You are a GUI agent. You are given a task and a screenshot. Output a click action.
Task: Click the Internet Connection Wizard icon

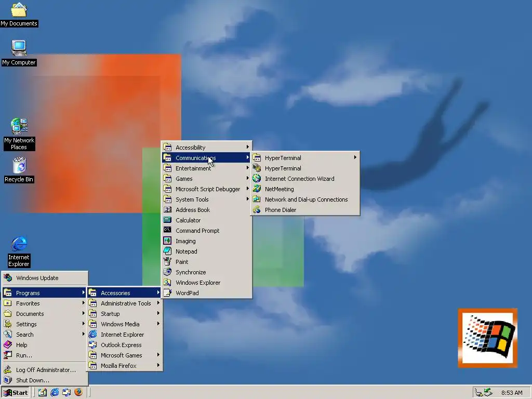click(x=257, y=178)
